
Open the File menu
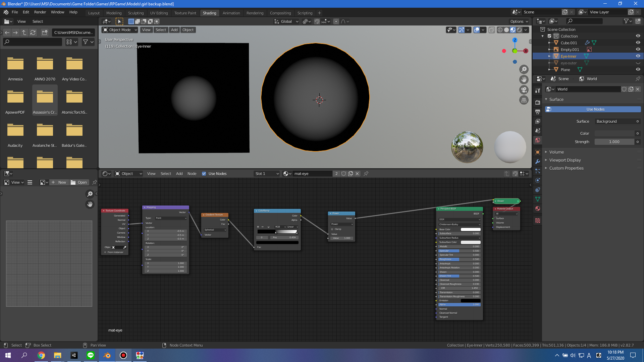[15, 12]
